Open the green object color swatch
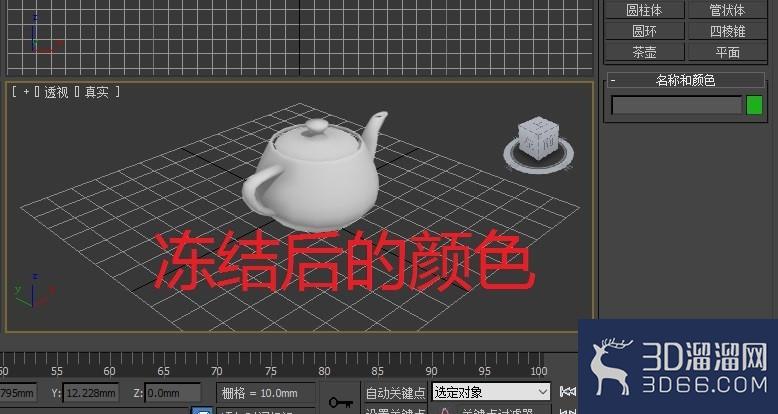The height and width of the screenshot is (414, 778). [754, 105]
